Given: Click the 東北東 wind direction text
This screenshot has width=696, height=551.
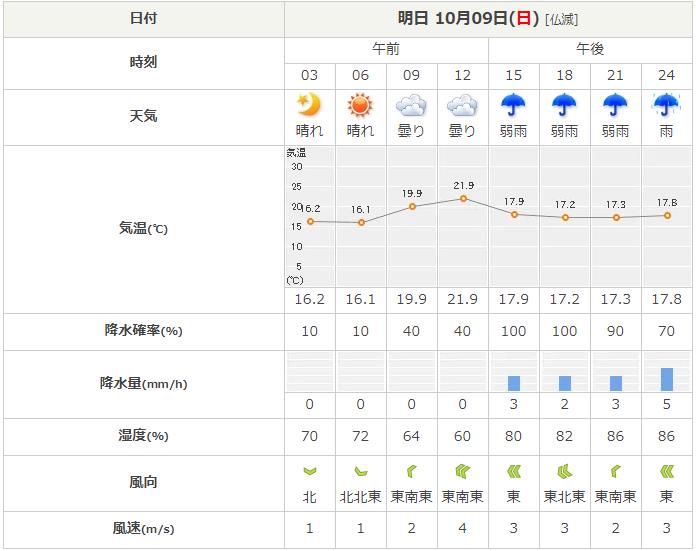Looking at the screenshot, I should pos(564,496).
